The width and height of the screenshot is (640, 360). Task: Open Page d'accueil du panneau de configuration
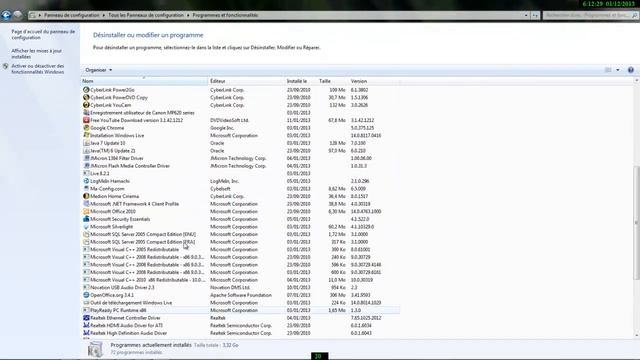tap(43, 35)
